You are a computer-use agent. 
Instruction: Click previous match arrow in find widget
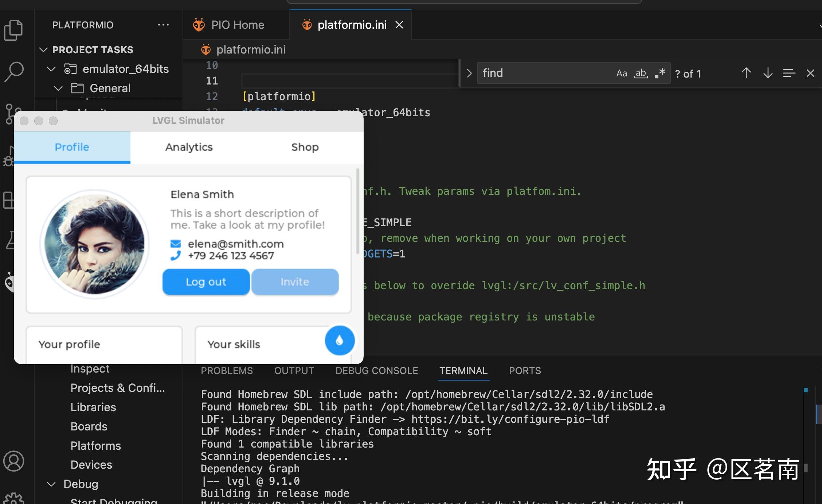click(746, 73)
